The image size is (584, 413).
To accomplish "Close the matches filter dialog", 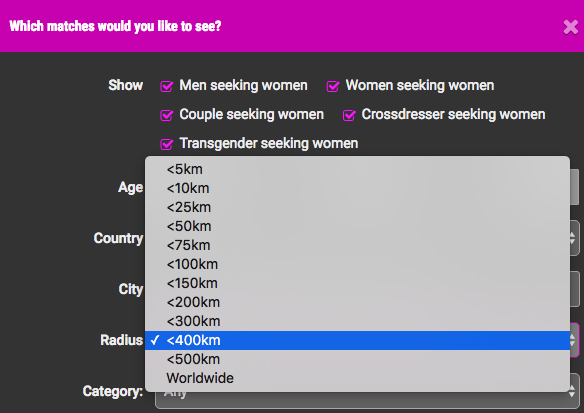I will tap(570, 27).
